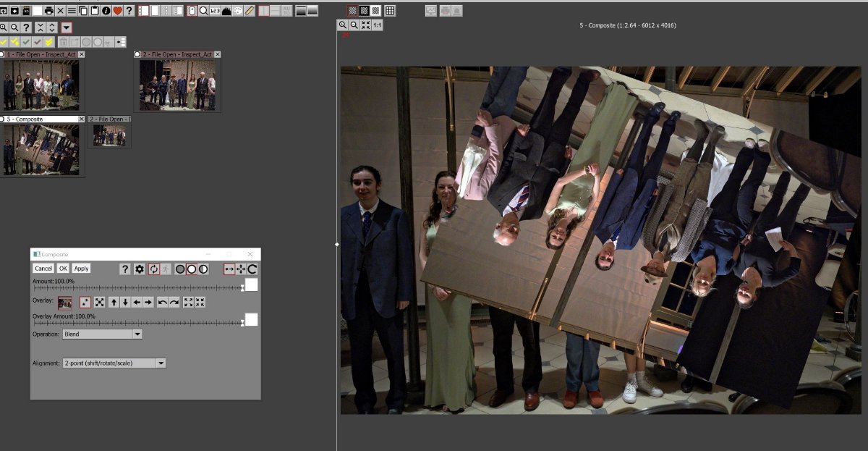The width and height of the screenshot is (868, 451).
Task: Select the 5 - Composite title bar
Action: tap(41, 119)
